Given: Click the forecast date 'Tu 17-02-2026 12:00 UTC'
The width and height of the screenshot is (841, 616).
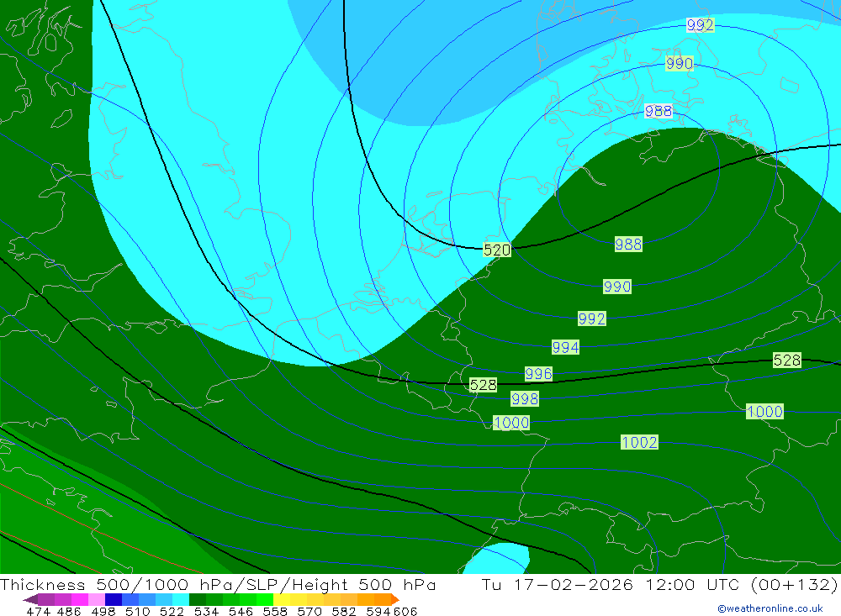Looking at the screenshot, I should (611, 584).
